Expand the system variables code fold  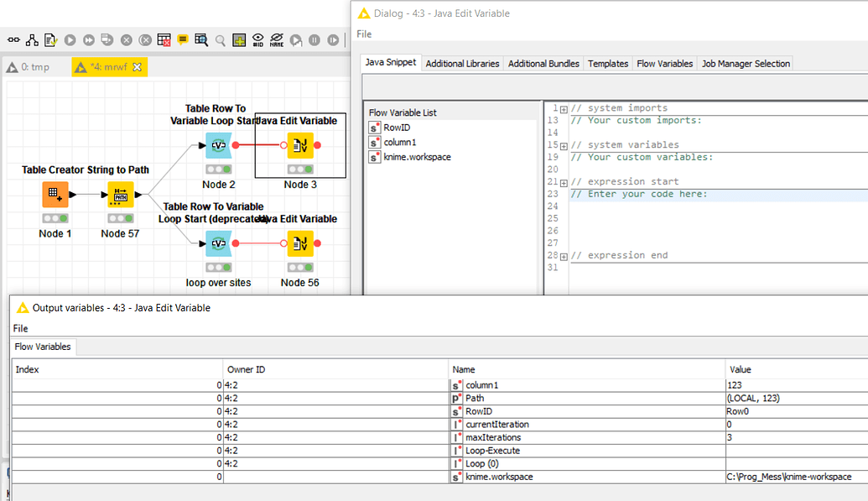tap(564, 144)
